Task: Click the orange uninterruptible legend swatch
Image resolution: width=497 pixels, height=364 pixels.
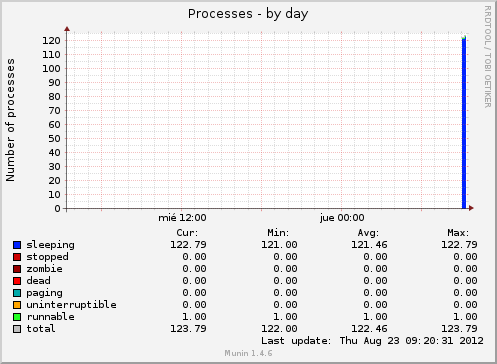Action: click(17, 305)
